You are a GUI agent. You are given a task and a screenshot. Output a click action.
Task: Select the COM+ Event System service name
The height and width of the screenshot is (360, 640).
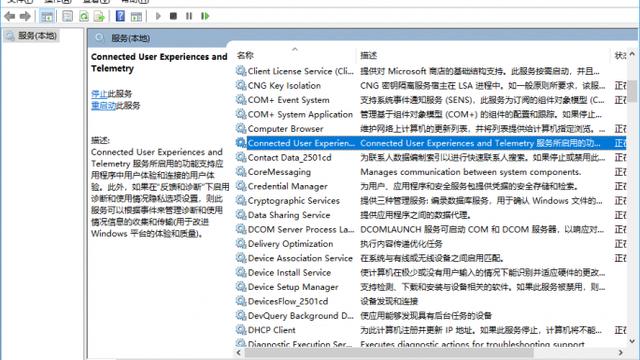pos(289,100)
